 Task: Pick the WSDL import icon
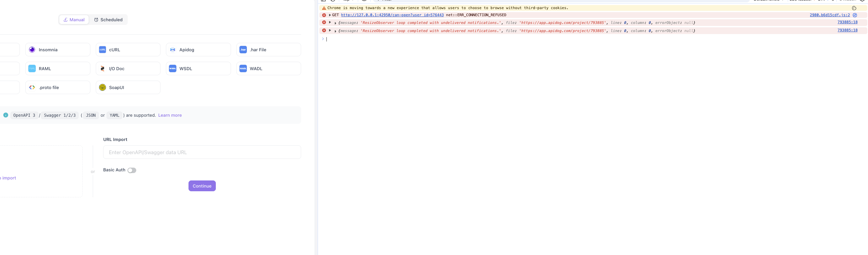[x=173, y=68]
